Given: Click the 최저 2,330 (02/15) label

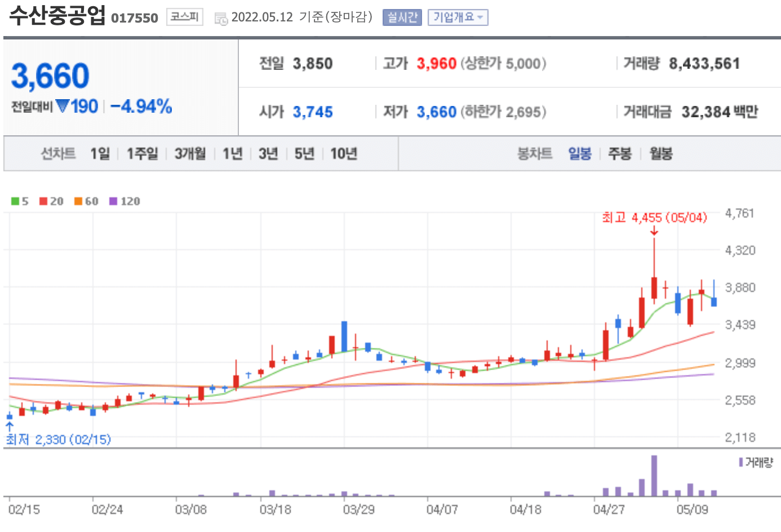Looking at the screenshot, I should (59, 439).
